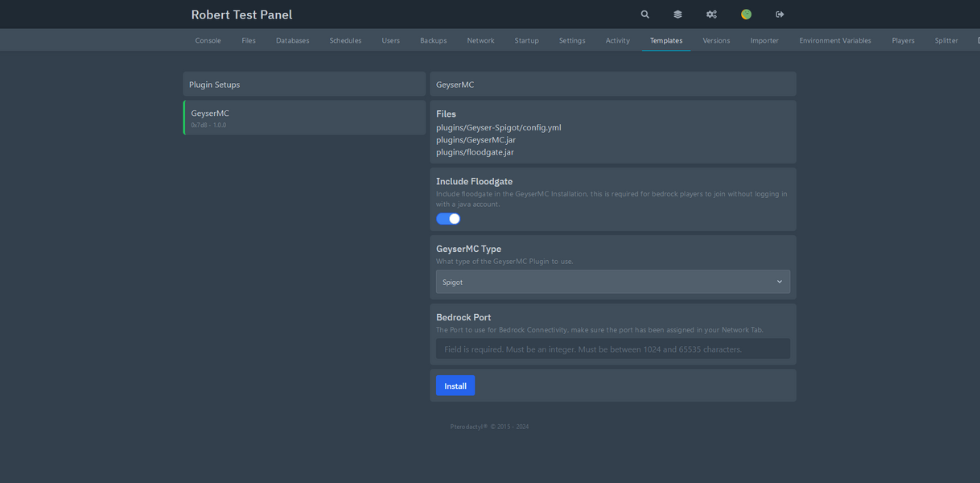The height and width of the screenshot is (483, 980).
Task: Click the Geyser-Spigot config.yml file entry
Action: [498, 127]
